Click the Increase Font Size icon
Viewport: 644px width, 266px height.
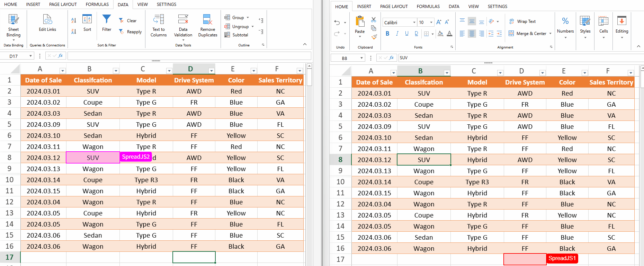point(439,22)
